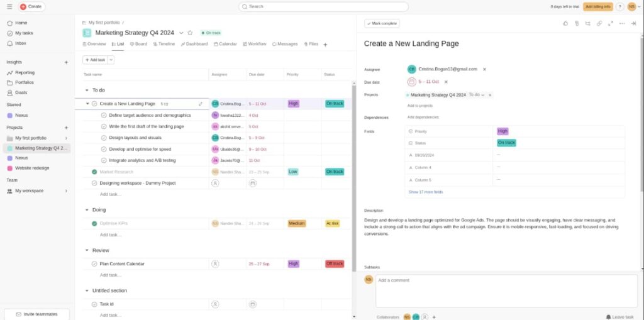The width and height of the screenshot is (644, 320).
Task: Check off Plan Content Calendar task
Action: 94,263
